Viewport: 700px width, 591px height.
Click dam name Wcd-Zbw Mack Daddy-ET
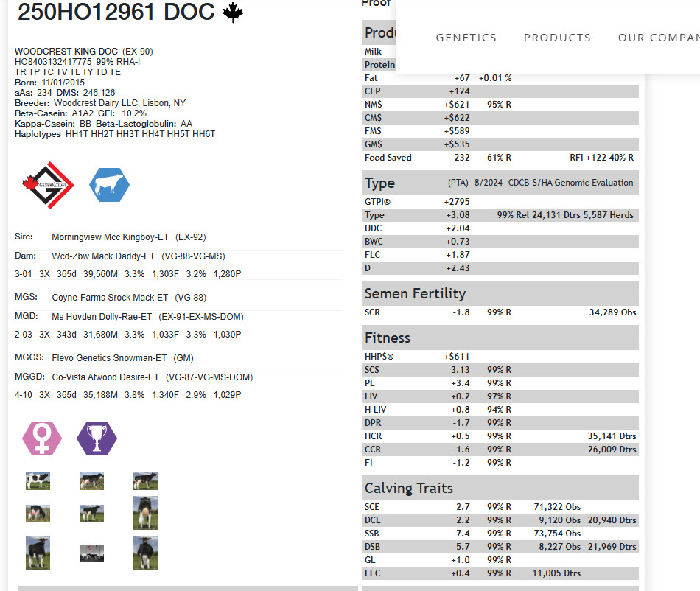[103, 256]
